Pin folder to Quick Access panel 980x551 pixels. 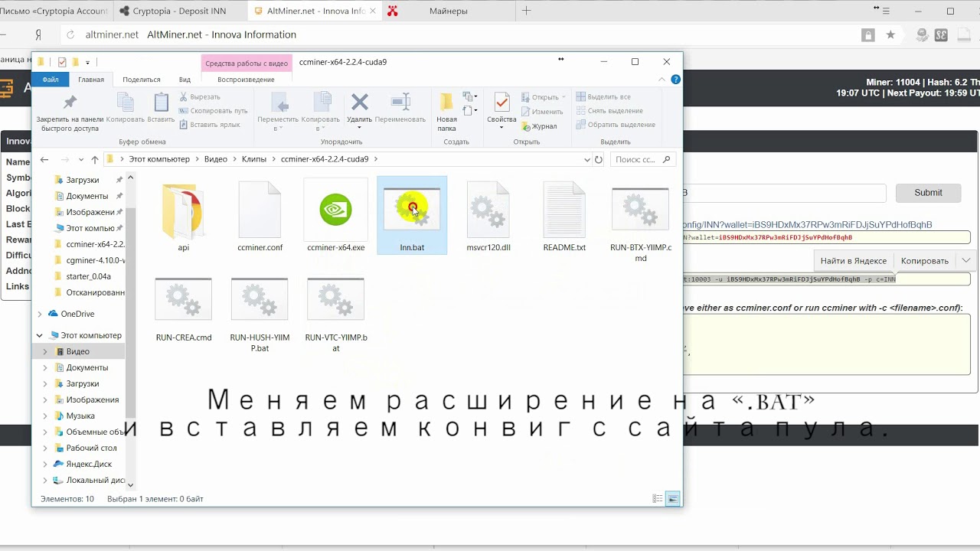(x=70, y=112)
